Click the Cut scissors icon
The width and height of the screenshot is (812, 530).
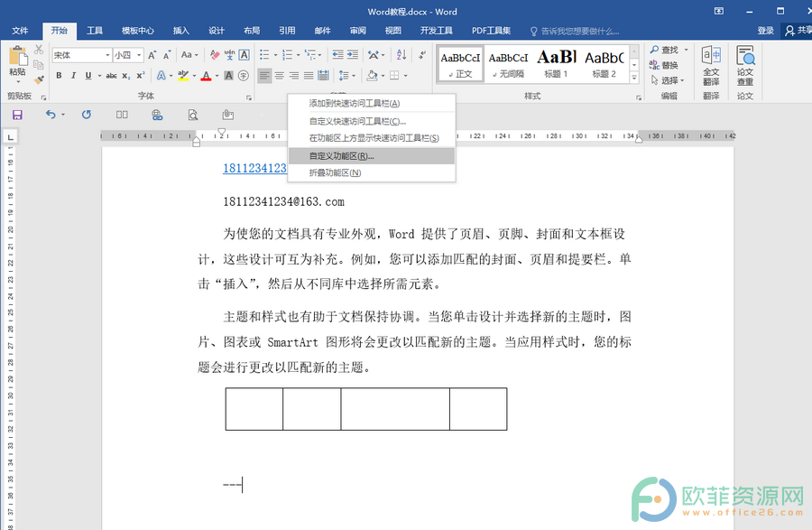click(39, 50)
